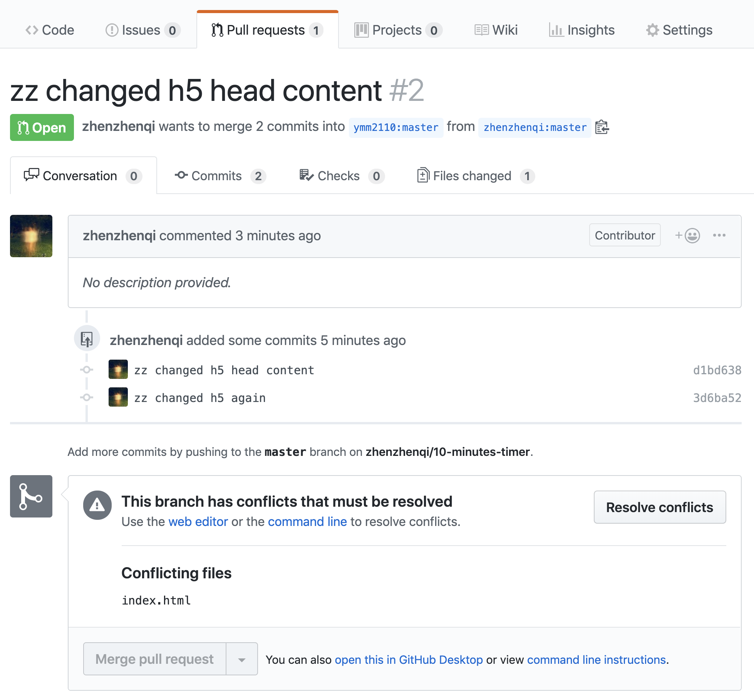
Task: Click the 'open this in GitHub Desktop' link
Action: tap(409, 660)
